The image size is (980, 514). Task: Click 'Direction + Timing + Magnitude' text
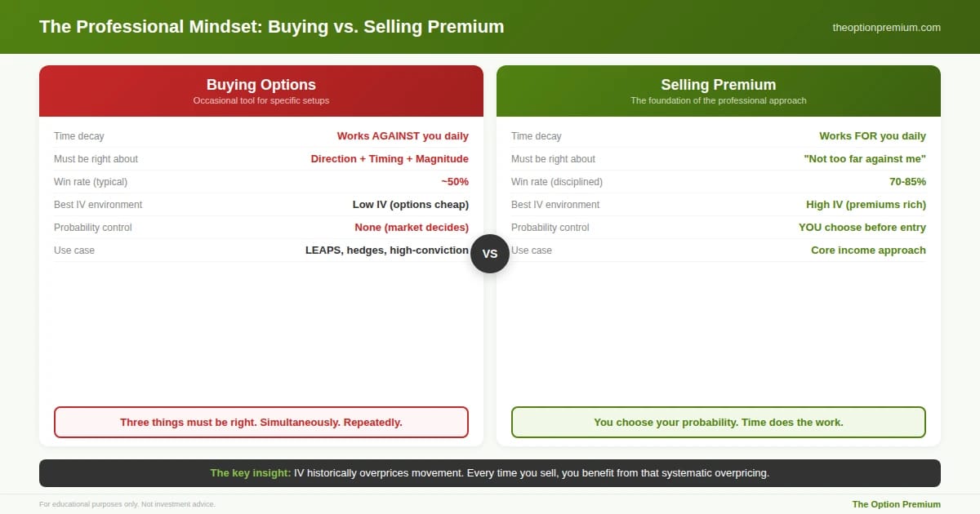(390, 159)
